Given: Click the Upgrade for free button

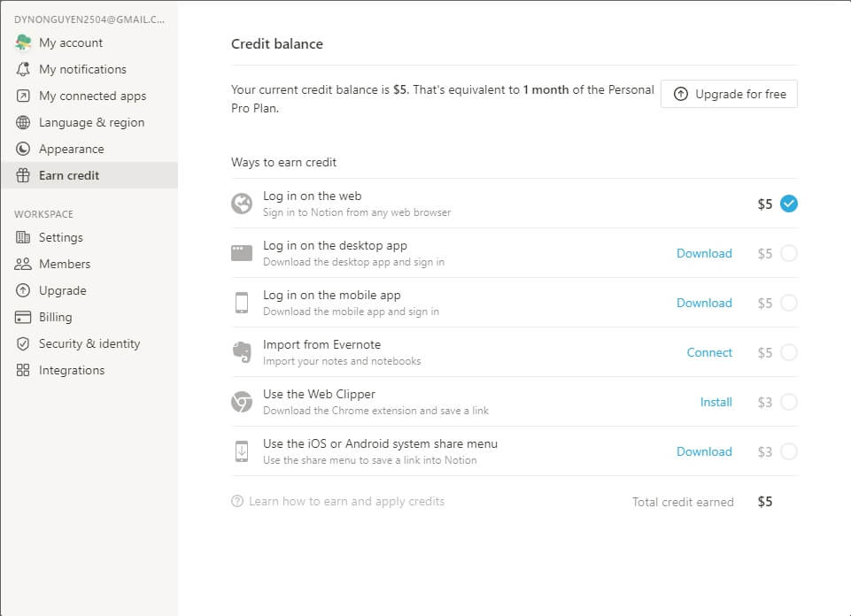Looking at the screenshot, I should pos(729,94).
